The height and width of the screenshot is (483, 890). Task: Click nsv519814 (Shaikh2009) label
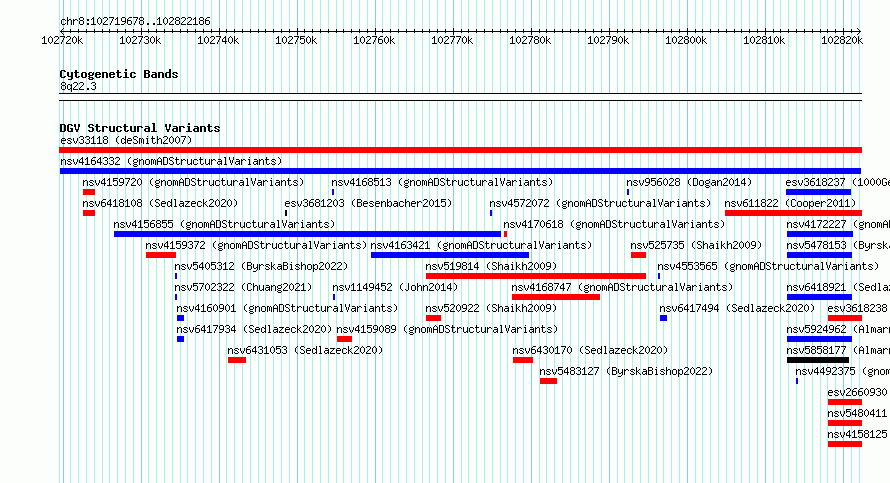tap(492, 266)
